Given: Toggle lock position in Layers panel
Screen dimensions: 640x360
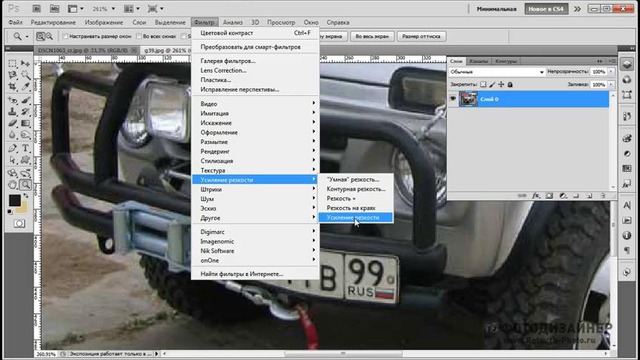Looking at the screenshot, I should coord(501,84).
